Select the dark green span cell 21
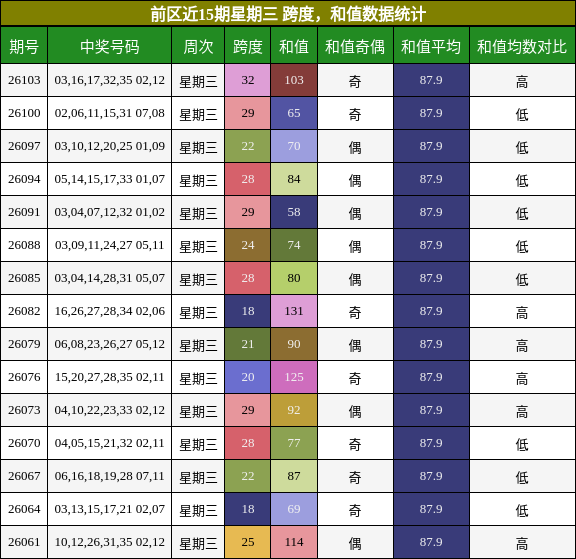Screen dimensions: 576x559 [x=248, y=344]
